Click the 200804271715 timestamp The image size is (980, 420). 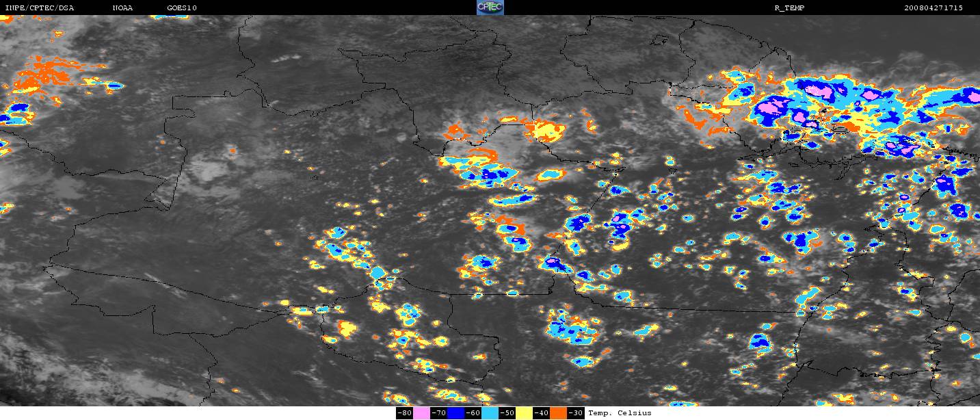tap(933, 8)
